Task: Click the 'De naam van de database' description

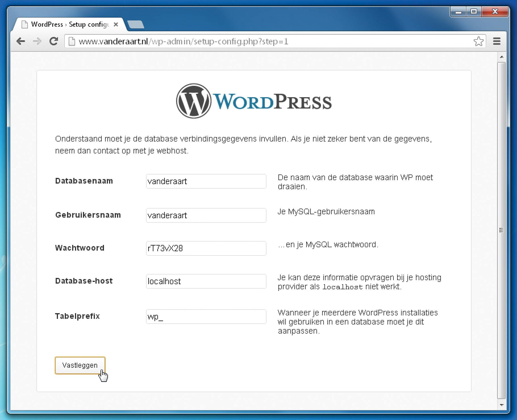Action: pyautogui.click(x=355, y=182)
